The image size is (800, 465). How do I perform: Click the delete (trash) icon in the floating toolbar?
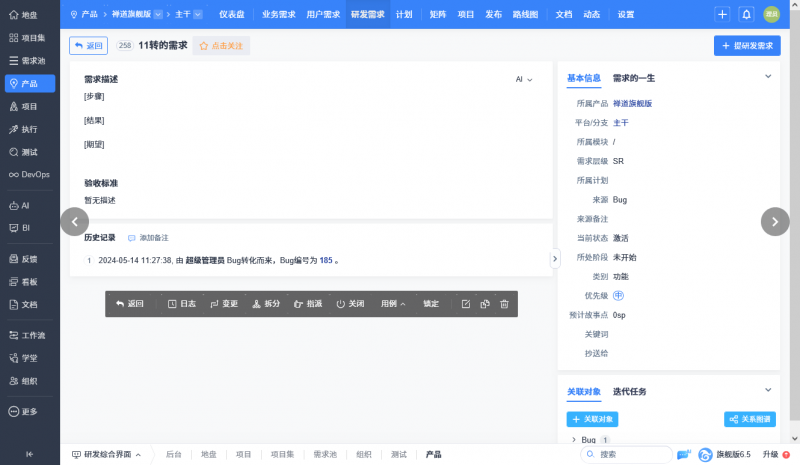click(504, 304)
